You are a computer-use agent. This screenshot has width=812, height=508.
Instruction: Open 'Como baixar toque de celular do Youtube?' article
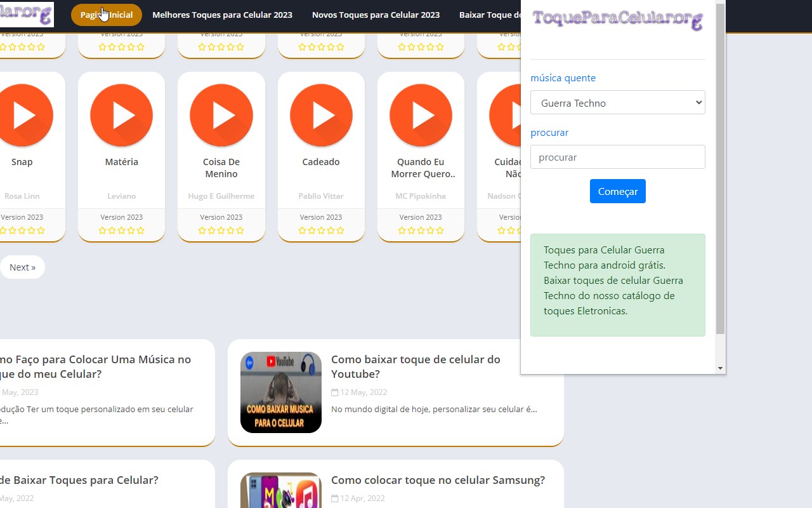point(416,366)
